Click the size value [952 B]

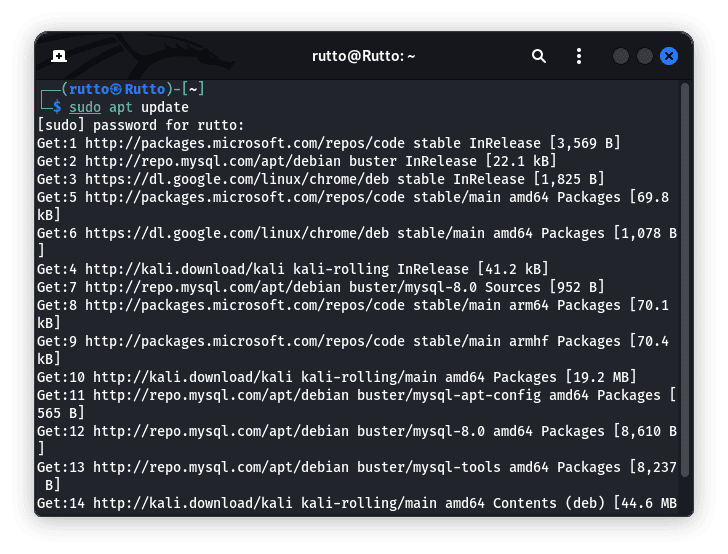coord(577,287)
